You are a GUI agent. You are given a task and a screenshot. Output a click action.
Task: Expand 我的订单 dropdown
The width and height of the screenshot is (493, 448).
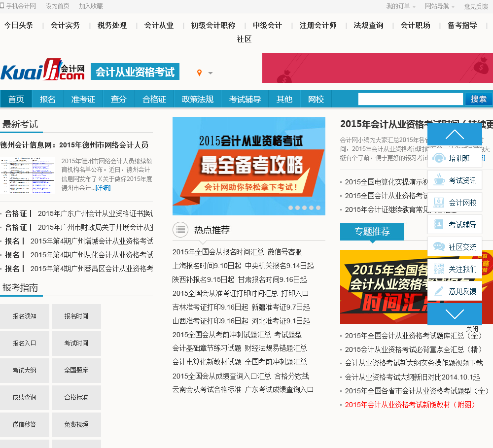pos(401,6)
